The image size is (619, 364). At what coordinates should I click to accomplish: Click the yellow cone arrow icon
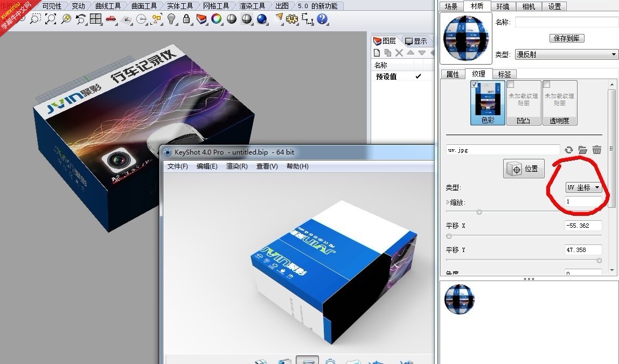point(279,18)
